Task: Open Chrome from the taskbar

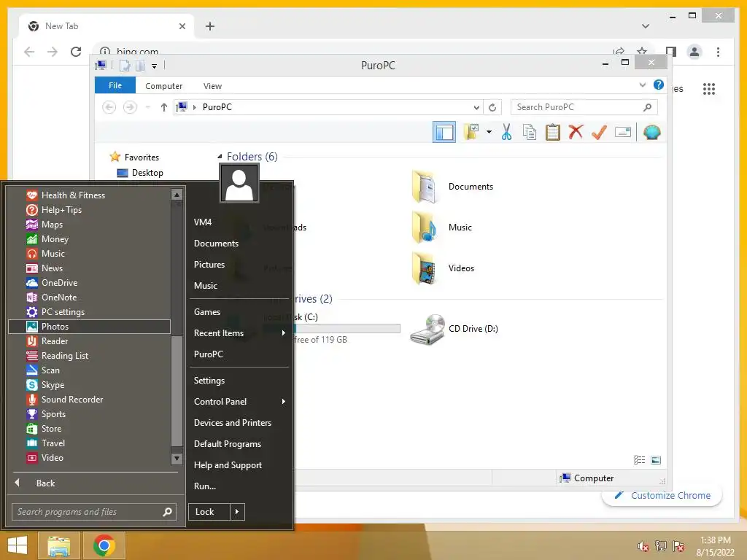Action: (104, 545)
